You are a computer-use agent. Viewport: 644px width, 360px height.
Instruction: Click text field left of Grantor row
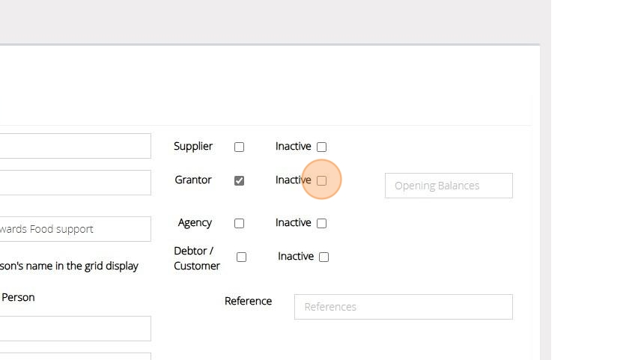75,183
